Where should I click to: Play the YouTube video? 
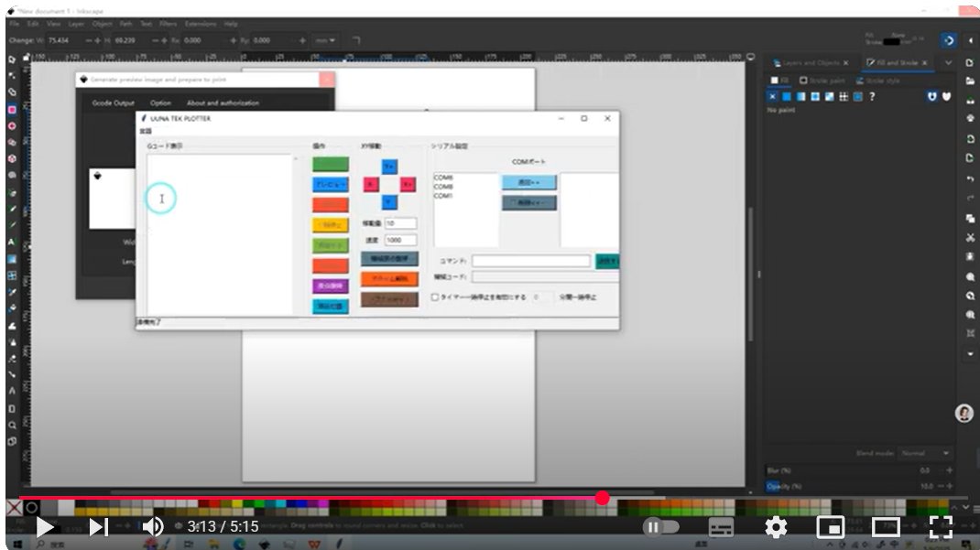44,527
